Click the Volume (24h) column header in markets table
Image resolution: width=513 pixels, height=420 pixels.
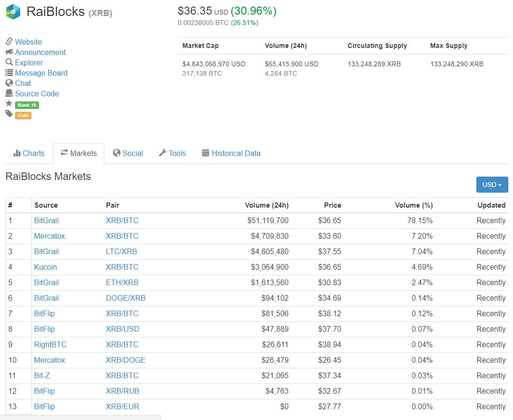coord(267,205)
